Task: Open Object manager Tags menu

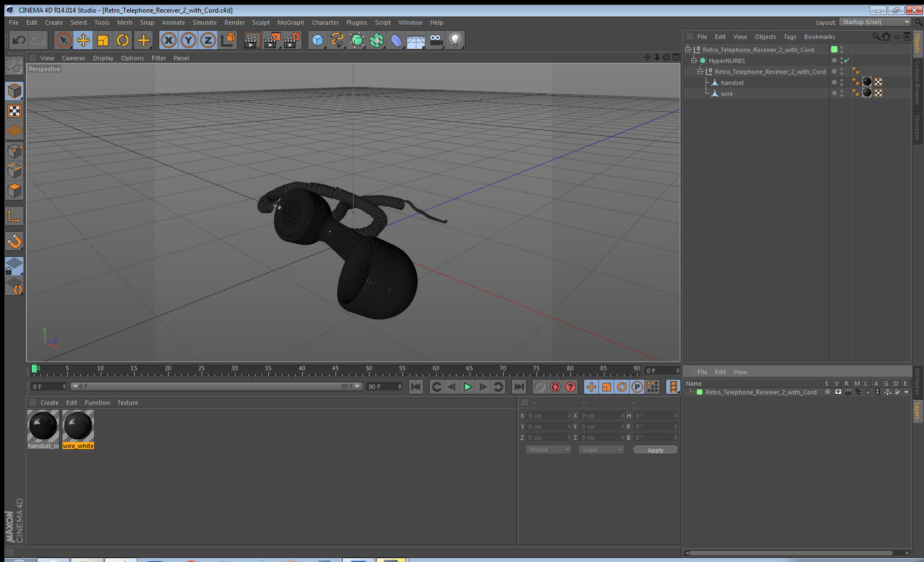Action: click(x=789, y=37)
